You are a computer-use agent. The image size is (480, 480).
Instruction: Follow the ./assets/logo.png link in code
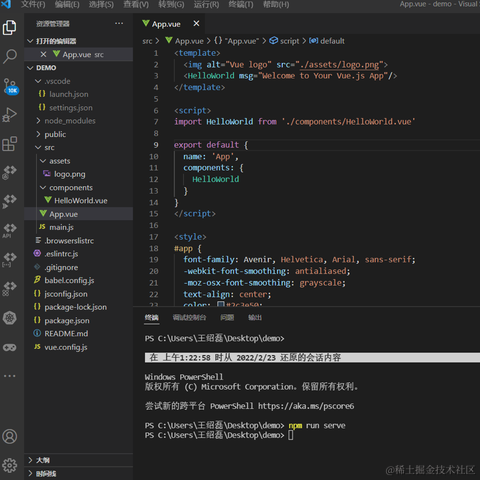point(339,64)
